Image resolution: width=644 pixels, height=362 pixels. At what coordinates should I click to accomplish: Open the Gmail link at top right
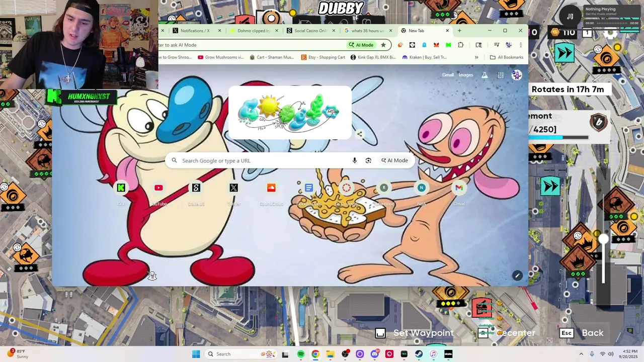point(448,75)
